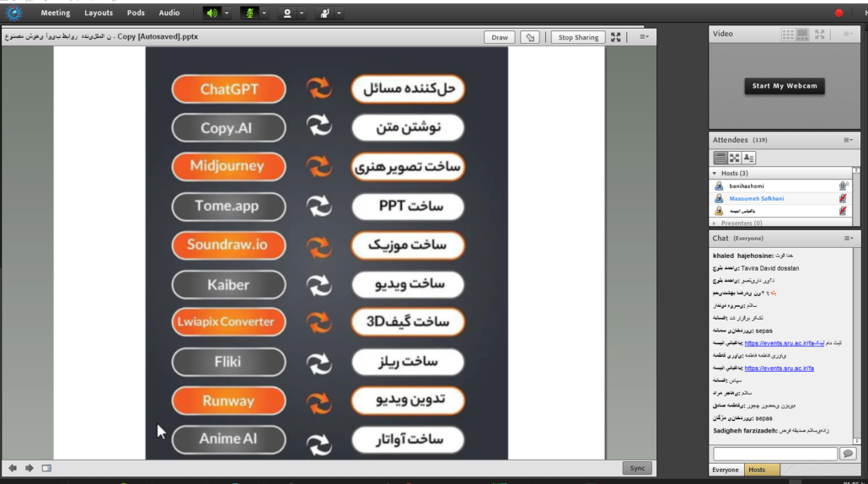Click banihashemi's microphone status icon
868x484 pixels.
[x=843, y=186]
